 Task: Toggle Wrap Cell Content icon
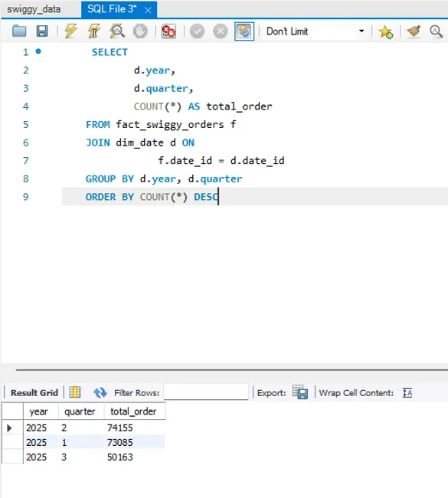coord(407,393)
